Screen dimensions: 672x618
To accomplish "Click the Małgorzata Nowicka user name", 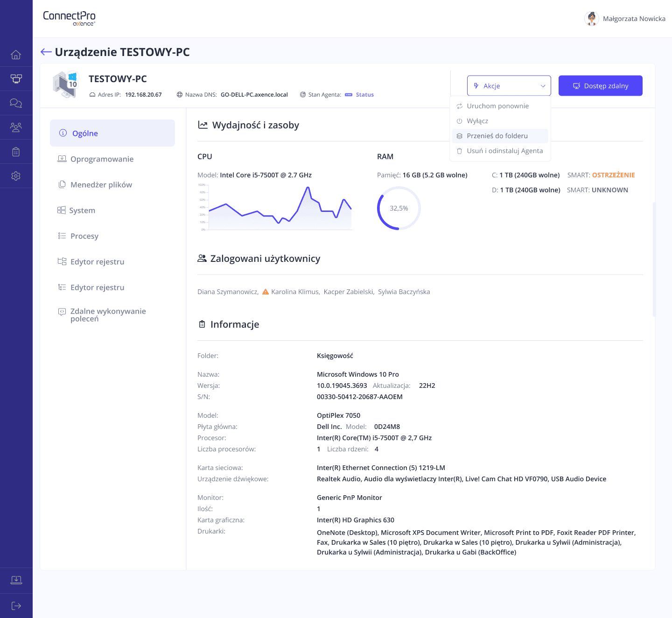I will [x=634, y=19].
